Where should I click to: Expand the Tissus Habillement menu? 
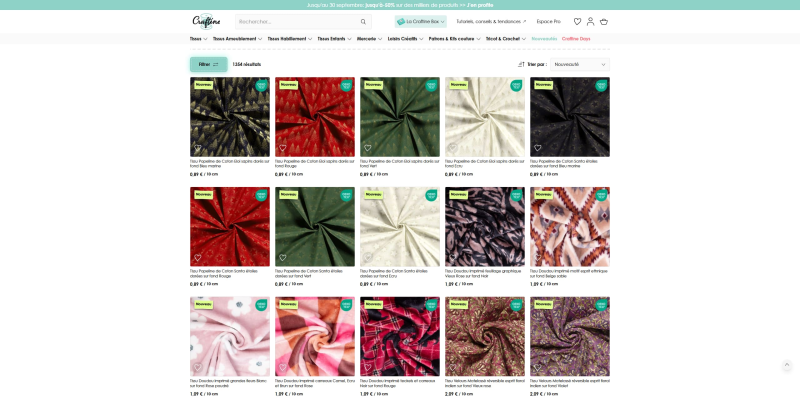(290, 39)
